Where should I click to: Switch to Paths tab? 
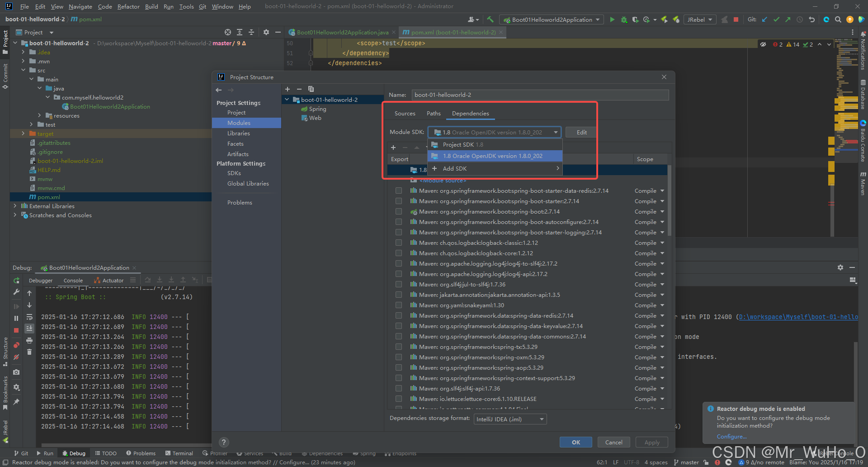click(x=434, y=113)
